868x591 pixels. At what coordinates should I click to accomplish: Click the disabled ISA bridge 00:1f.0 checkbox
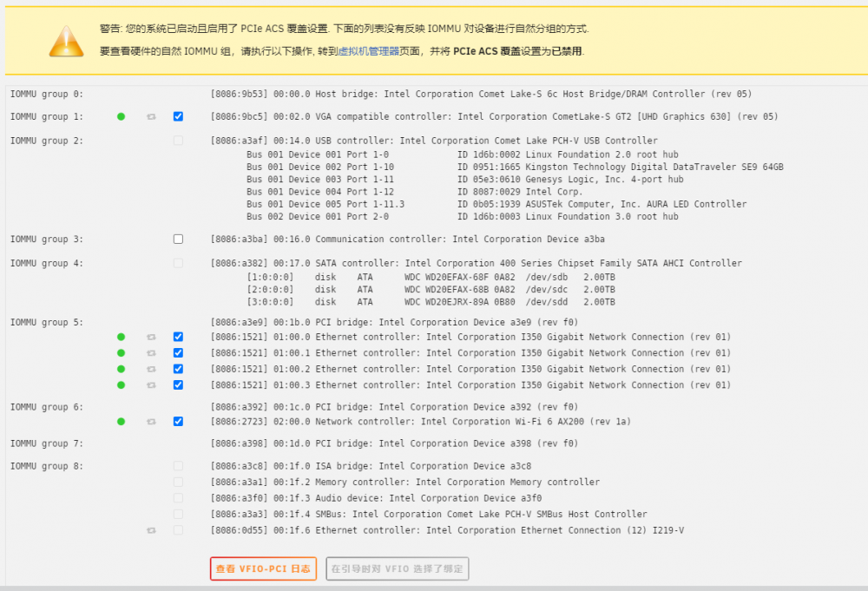tap(178, 466)
